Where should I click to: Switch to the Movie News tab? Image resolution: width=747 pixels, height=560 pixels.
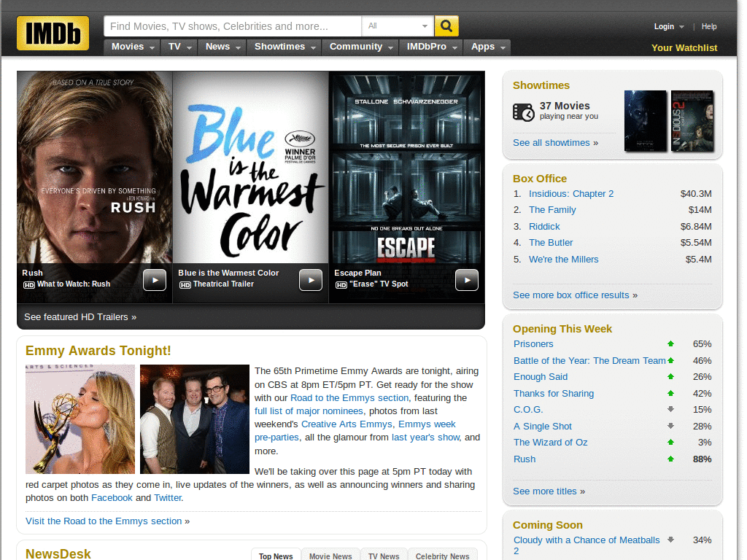coord(330,556)
